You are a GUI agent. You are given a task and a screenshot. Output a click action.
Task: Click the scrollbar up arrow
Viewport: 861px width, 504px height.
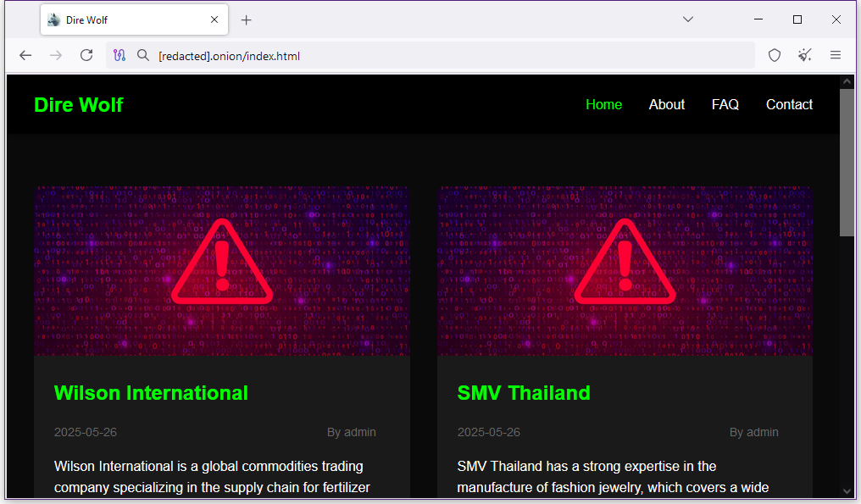(847, 82)
